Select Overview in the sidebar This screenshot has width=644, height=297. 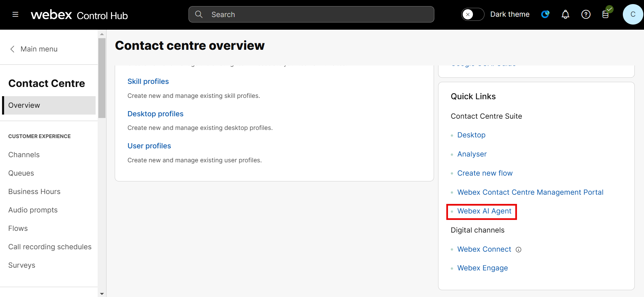click(49, 105)
